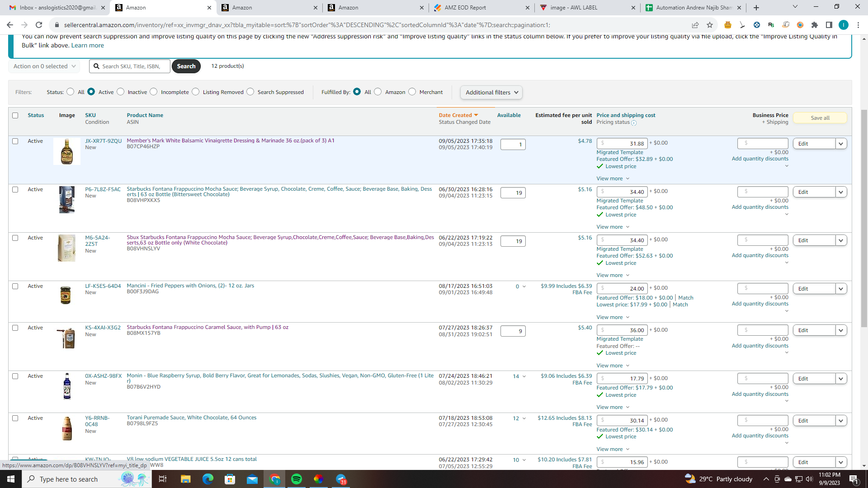This screenshot has width=868, height=488.
Task: Open the Mail app on the taskbar
Action: pyautogui.click(x=252, y=479)
